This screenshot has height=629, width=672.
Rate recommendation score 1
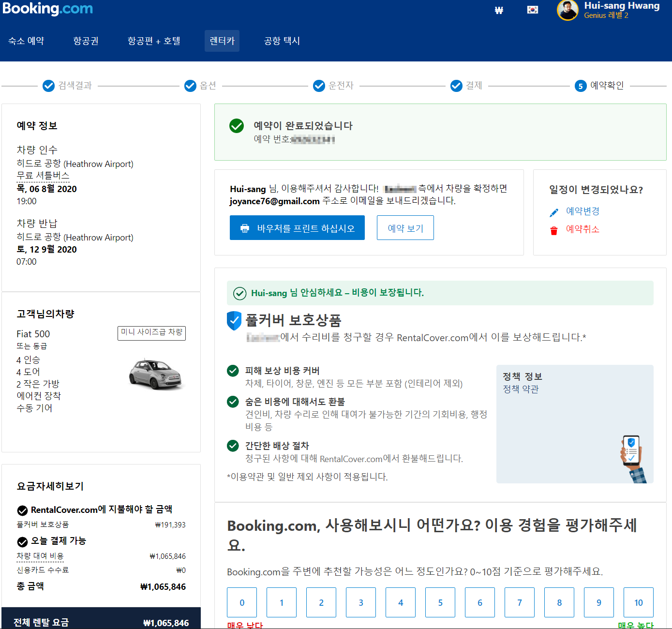pos(282,602)
